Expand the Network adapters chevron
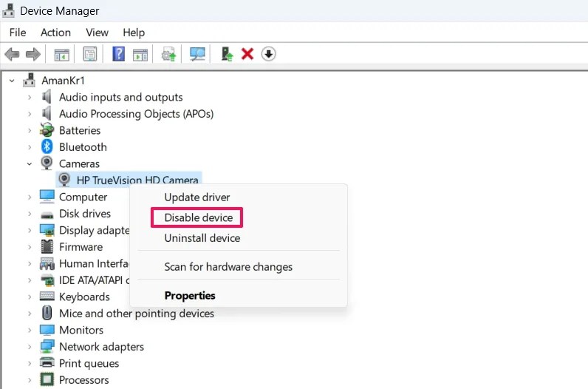The image size is (588, 389). (x=30, y=347)
